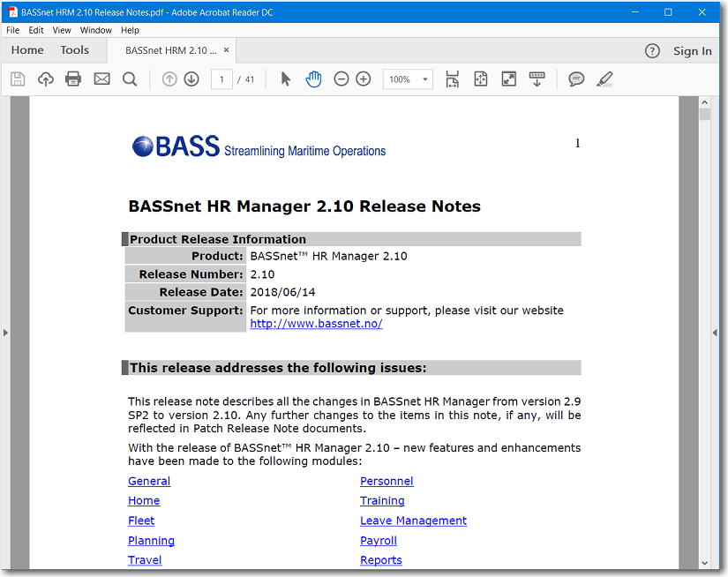Open the Window menu
The width and height of the screenshot is (728, 577).
point(96,30)
